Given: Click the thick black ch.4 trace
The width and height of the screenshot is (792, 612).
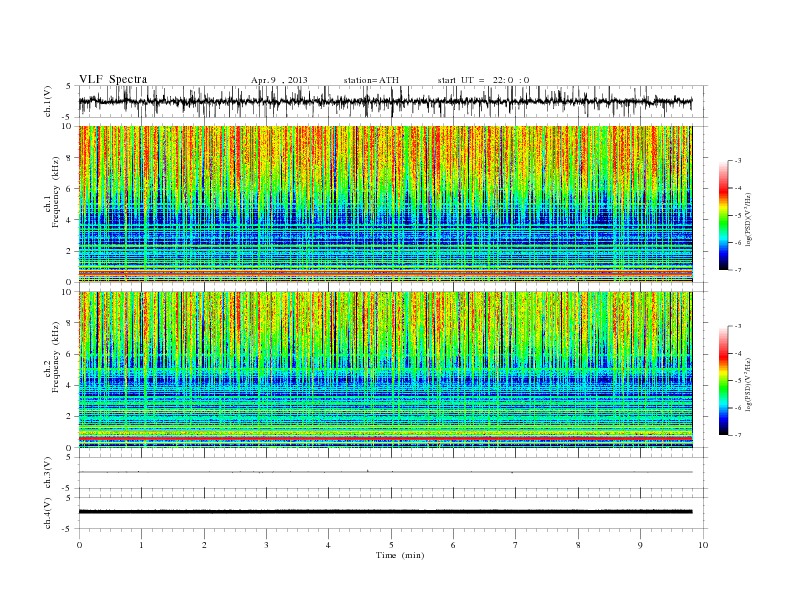Looking at the screenshot, I should [x=385, y=512].
